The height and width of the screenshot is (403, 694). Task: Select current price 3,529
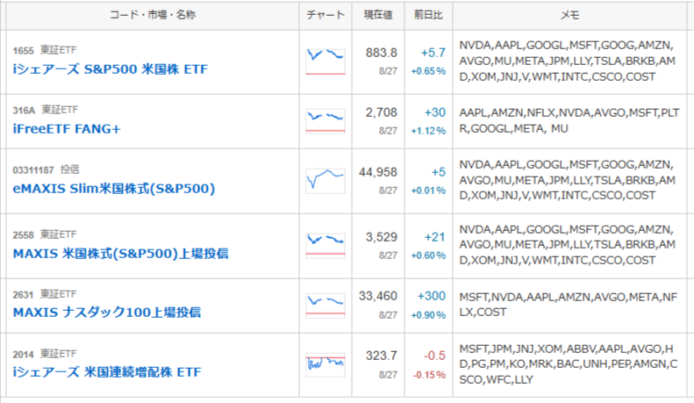(x=381, y=238)
